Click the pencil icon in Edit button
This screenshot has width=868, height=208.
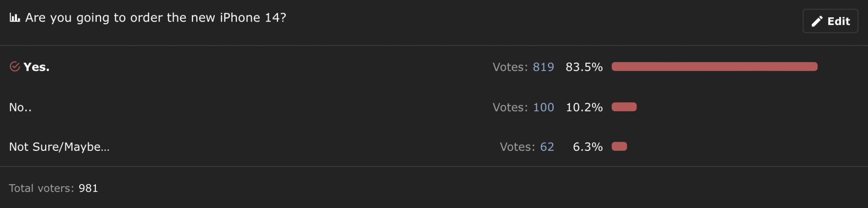[x=817, y=21]
